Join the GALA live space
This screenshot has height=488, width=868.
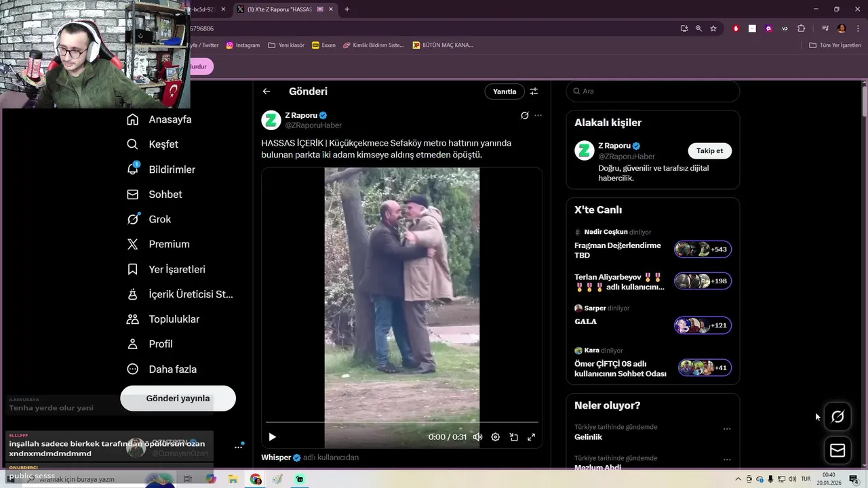pos(585,321)
